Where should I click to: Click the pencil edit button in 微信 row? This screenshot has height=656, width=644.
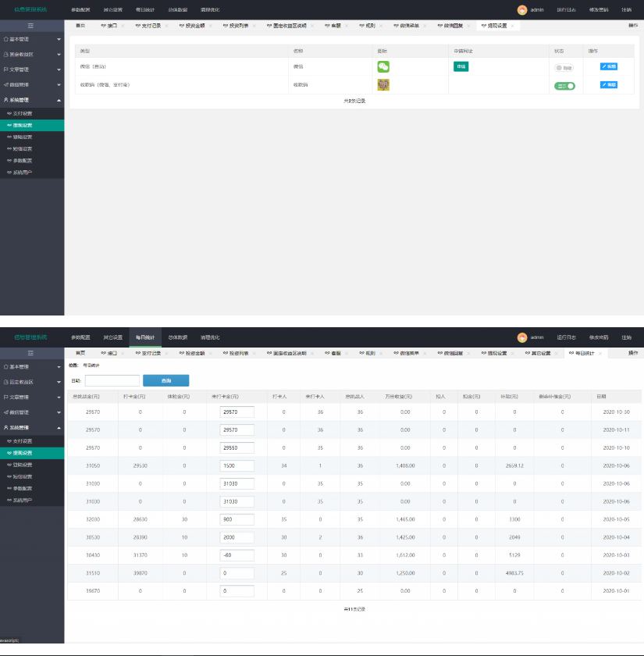608,66
